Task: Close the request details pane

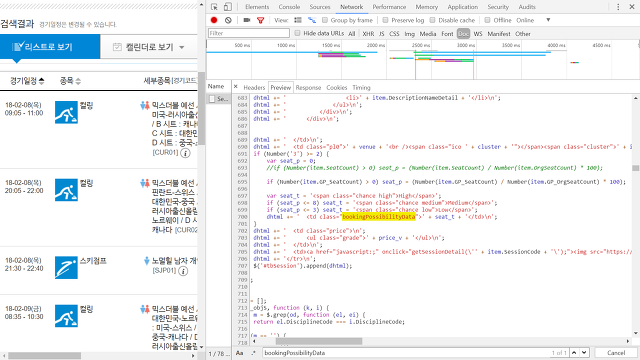Action: click(236, 87)
